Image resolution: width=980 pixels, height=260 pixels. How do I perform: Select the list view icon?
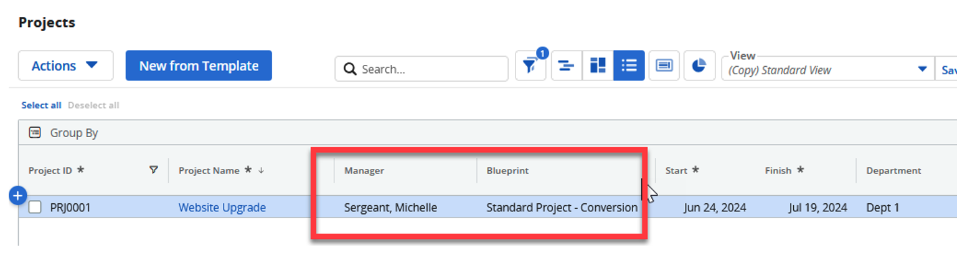pos(629,65)
